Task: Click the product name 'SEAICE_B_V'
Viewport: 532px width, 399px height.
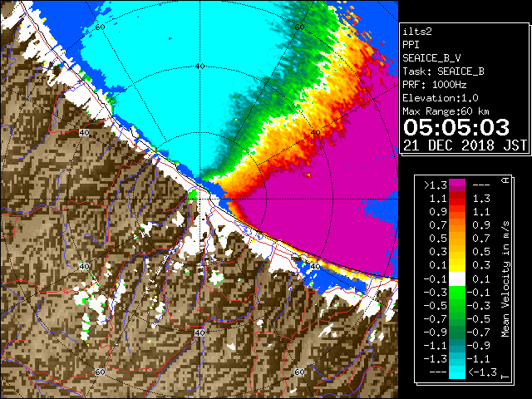Action: tap(431, 58)
